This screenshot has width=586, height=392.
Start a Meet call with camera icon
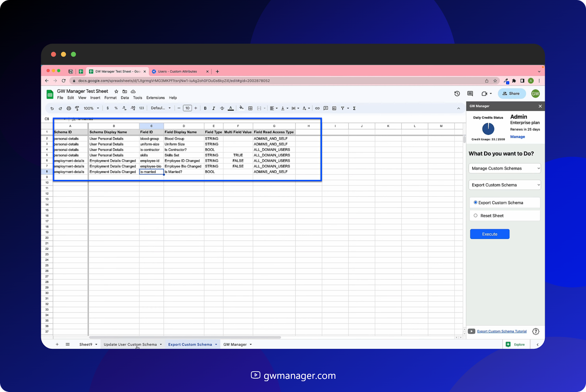tap(484, 94)
